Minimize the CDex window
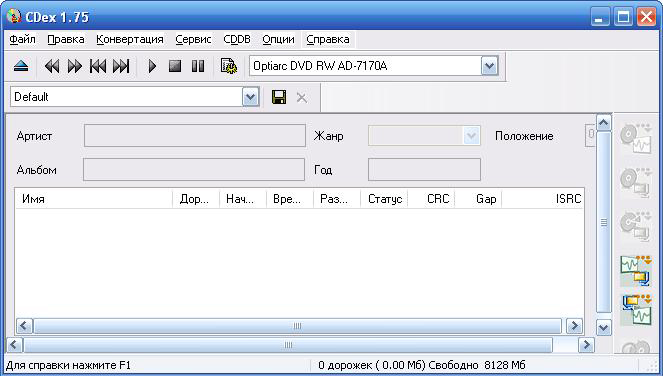 point(600,17)
